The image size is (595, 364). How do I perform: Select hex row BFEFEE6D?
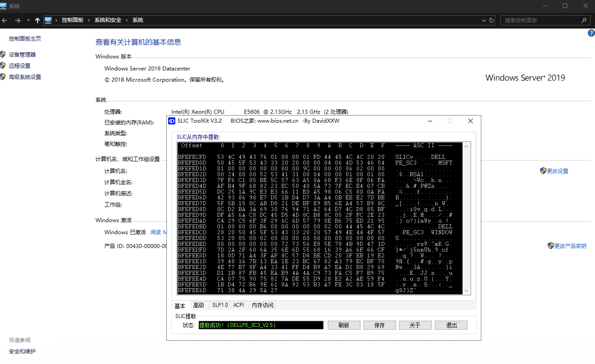(x=315, y=290)
